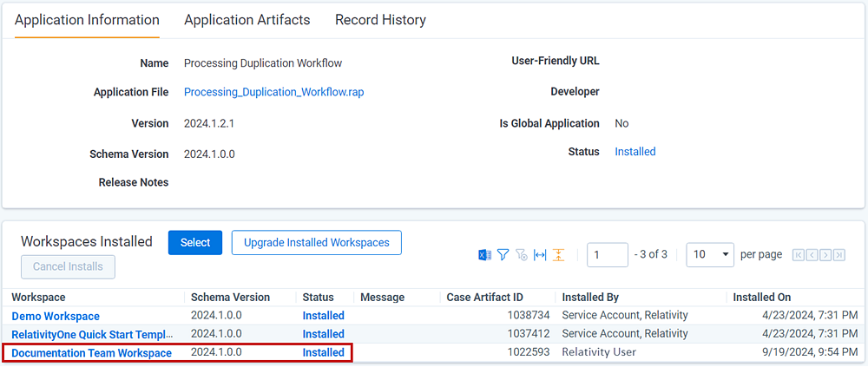Click Upgrade Installed Workspaces button
868x367 pixels.
(317, 242)
